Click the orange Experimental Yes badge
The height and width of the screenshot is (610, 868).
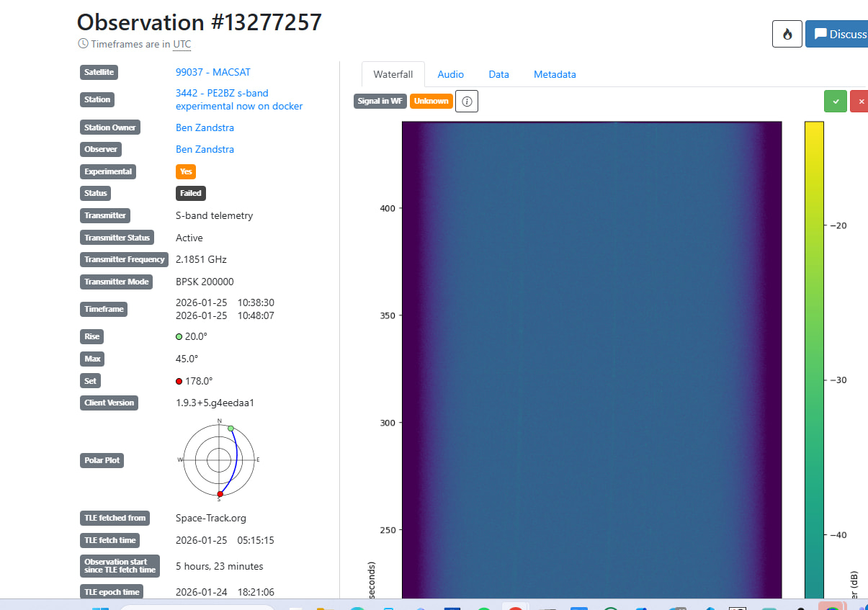click(x=186, y=171)
